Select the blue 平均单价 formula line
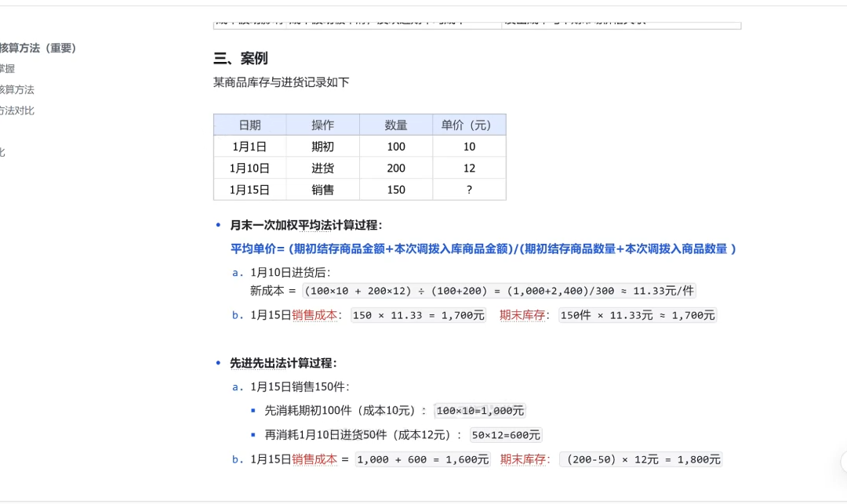Screen dimensions: 847x504 [484, 248]
